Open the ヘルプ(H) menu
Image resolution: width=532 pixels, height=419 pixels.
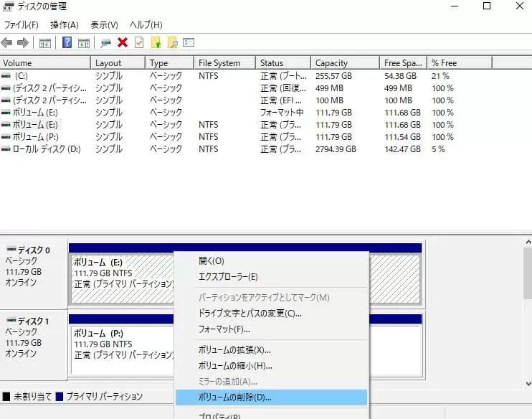click(x=146, y=25)
